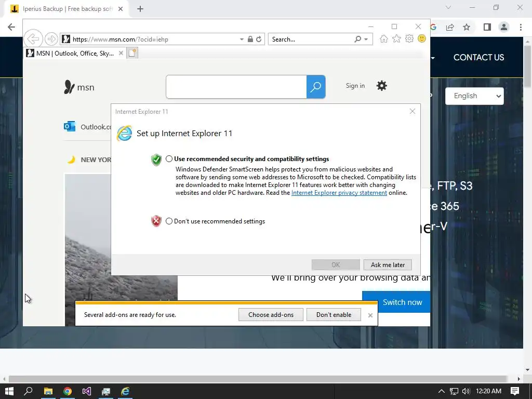Image resolution: width=532 pixels, height=399 pixels.
Task: Click the network tray icon
Action: (454, 391)
